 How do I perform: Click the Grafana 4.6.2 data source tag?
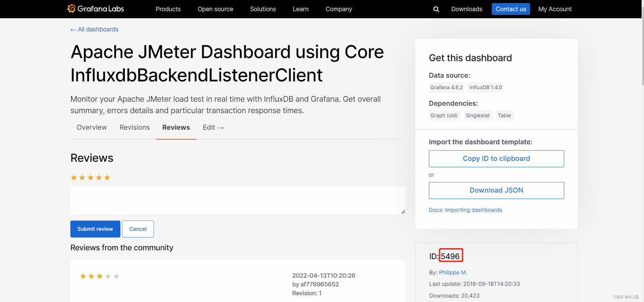tap(446, 87)
